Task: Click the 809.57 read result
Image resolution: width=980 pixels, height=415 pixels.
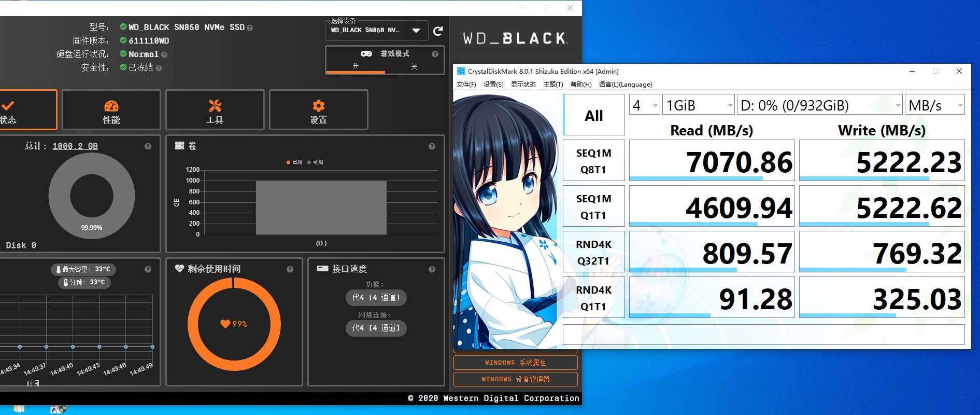Action: 712,252
